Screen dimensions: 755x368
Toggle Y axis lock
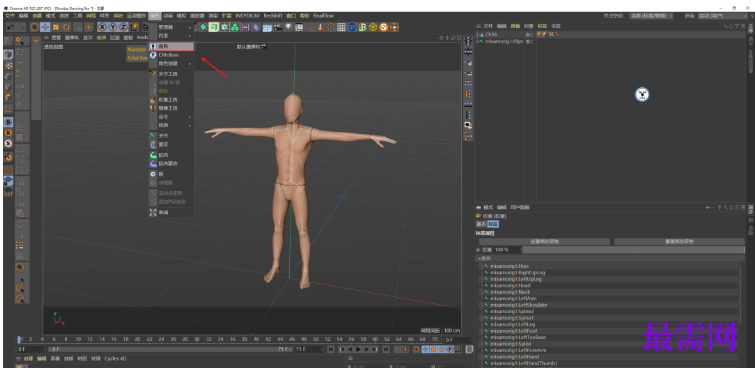(113, 27)
